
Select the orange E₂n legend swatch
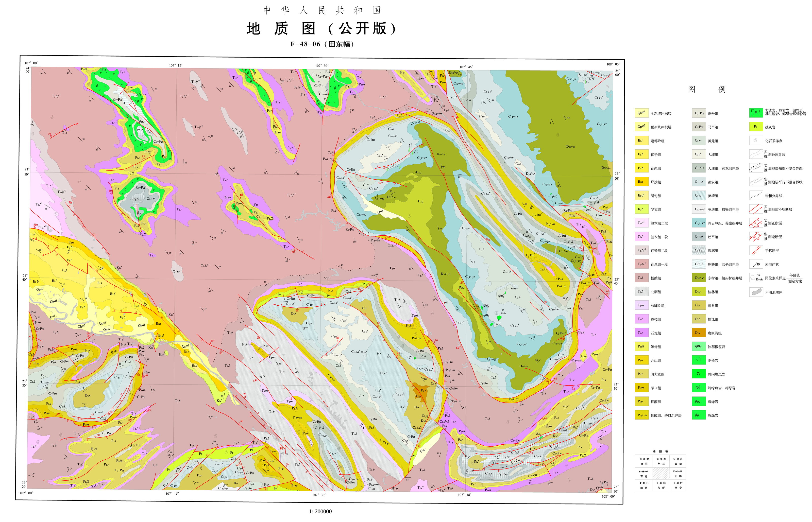click(641, 182)
